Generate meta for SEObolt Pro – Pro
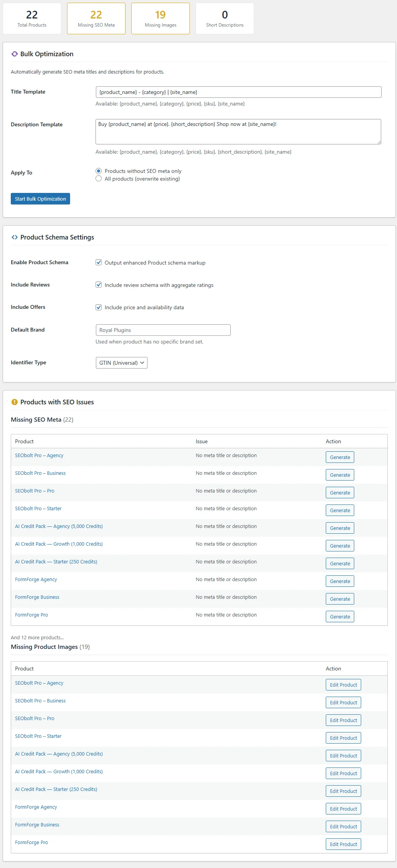This screenshot has width=397, height=868. 340,493
